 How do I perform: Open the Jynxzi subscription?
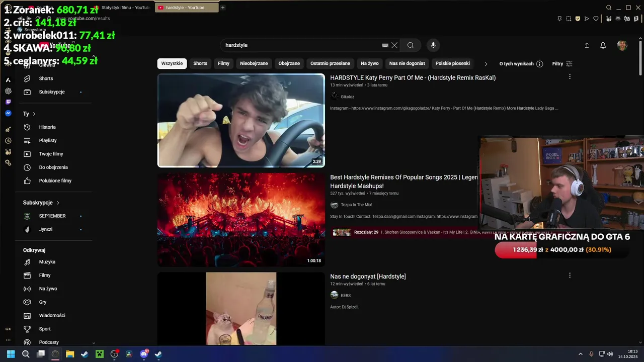46,229
